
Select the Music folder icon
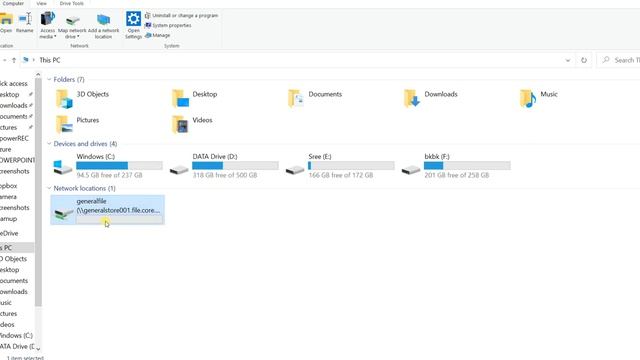pos(528,99)
